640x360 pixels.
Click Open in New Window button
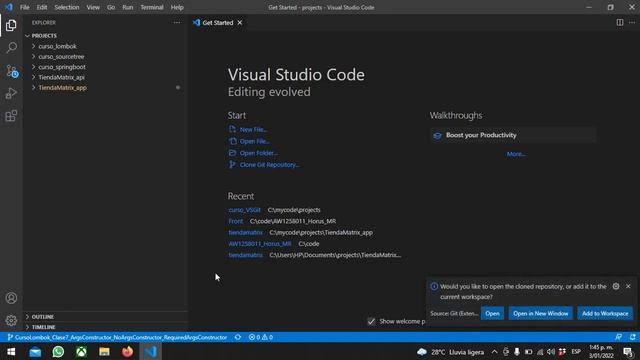[x=540, y=313]
